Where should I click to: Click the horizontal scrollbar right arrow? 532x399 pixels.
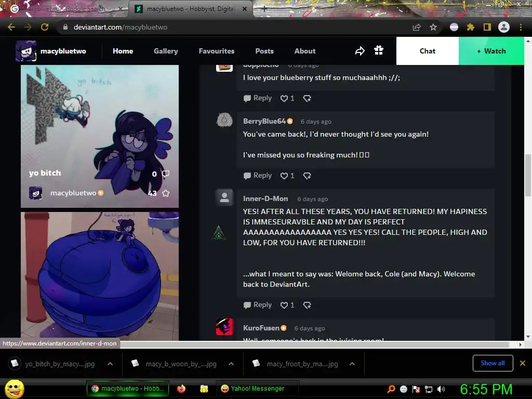(520, 344)
